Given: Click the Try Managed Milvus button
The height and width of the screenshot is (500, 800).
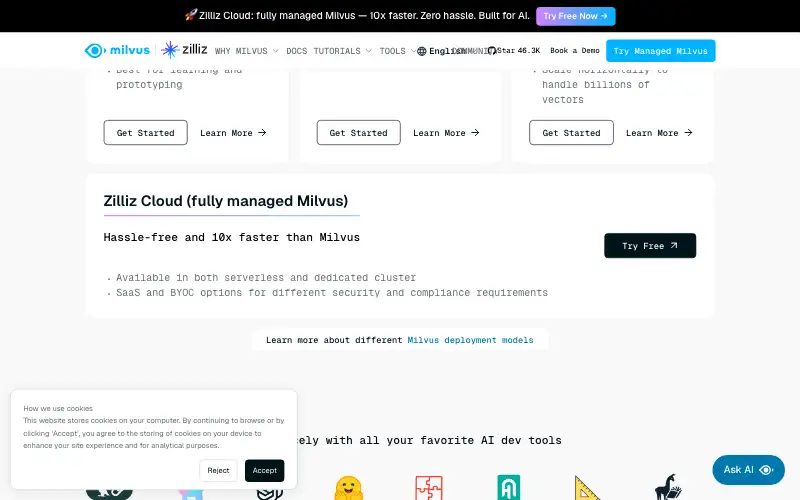Looking at the screenshot, I should pyautogui.click(x=660, y=51).
